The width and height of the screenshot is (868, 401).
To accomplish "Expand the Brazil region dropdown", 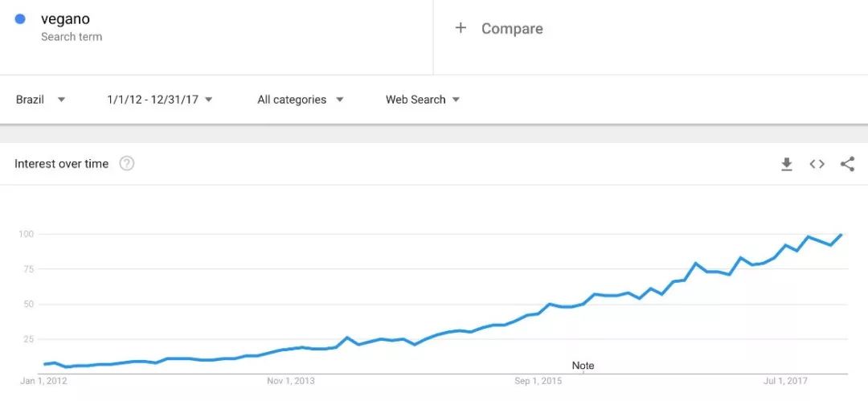I will pyautogui.click(x=40, y=100).
